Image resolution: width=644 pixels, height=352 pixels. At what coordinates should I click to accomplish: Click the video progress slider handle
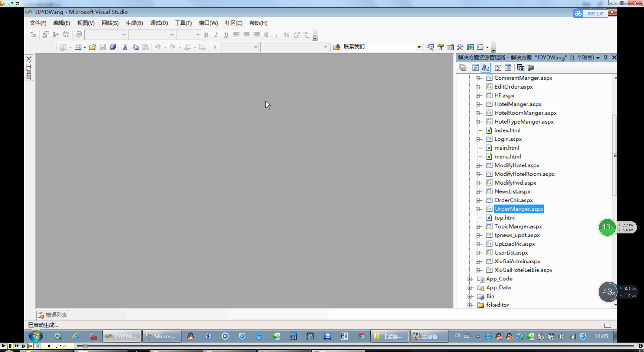click(85, 346)
